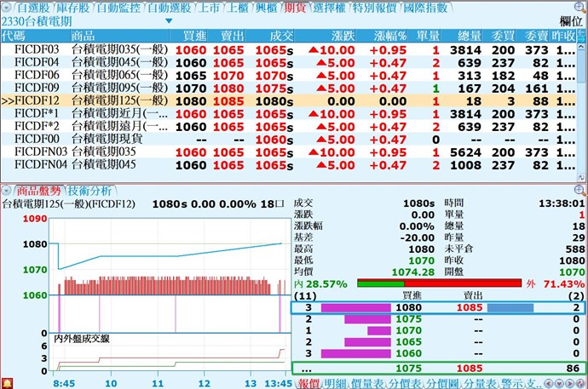Switch to the 庫存股 tab
The width and height of the screenshot is (588, 389).
[73, 8]
